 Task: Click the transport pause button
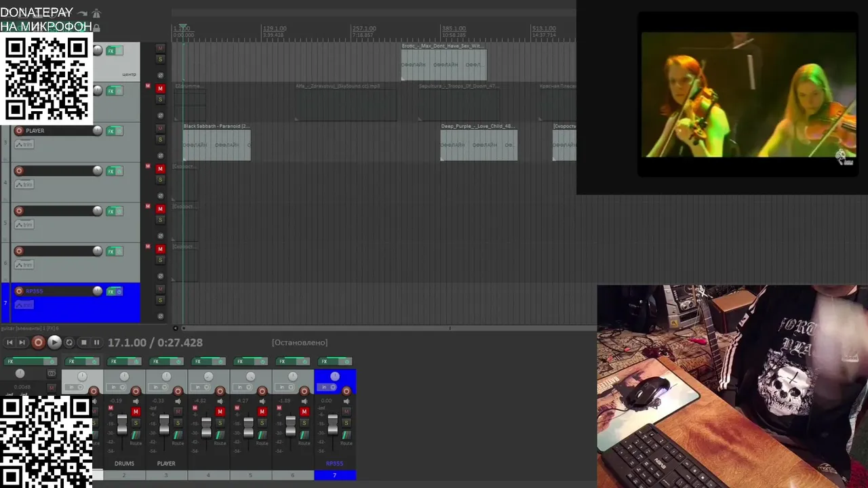coord(96,343)
